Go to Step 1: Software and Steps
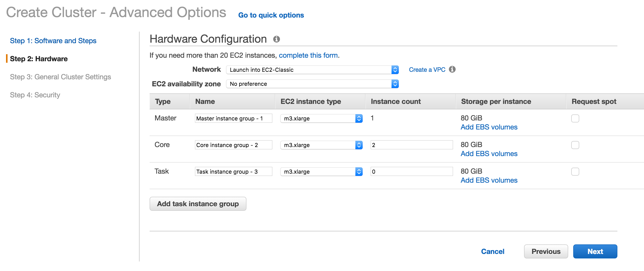 [x=53, y=41]
